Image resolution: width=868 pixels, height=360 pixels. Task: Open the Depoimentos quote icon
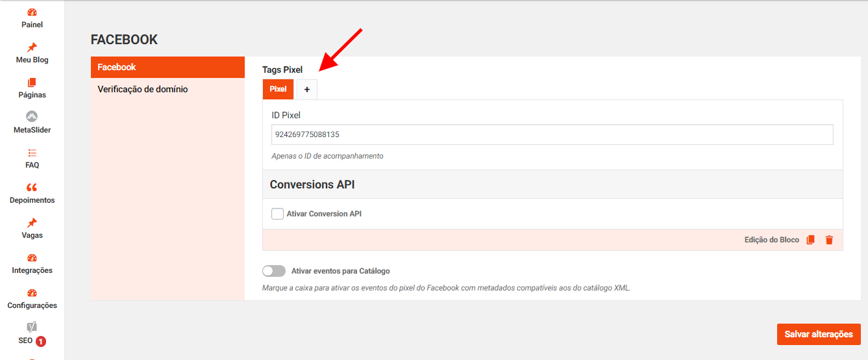click(x=32, y=188)
